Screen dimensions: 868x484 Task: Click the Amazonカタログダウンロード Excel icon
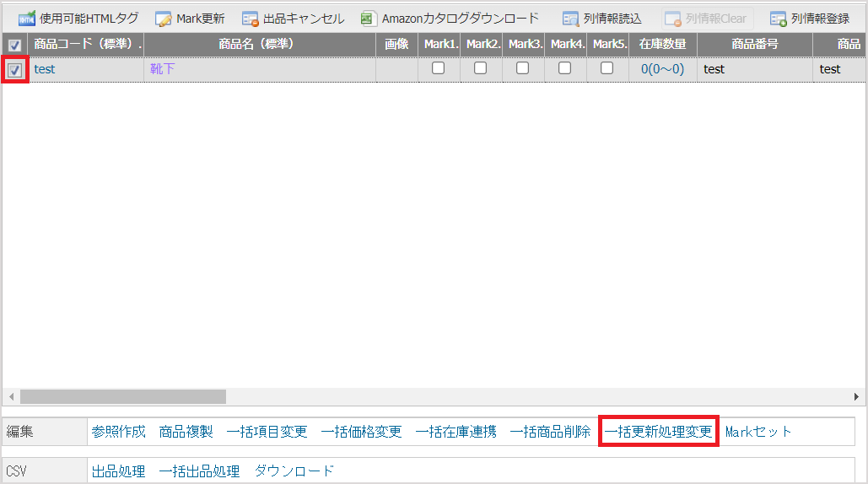click(369, 19)
